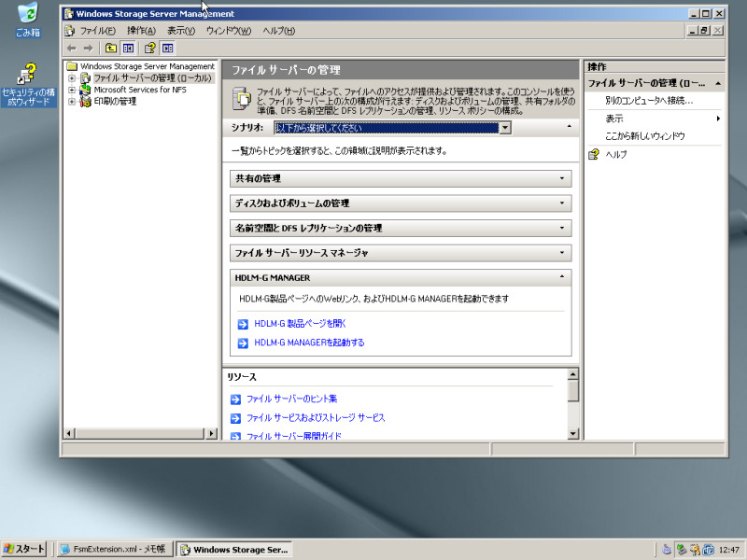This screenshot has height=560, width=747.
Task: Click the resources list scroll down arrow
Action: [x=573, y=434]
